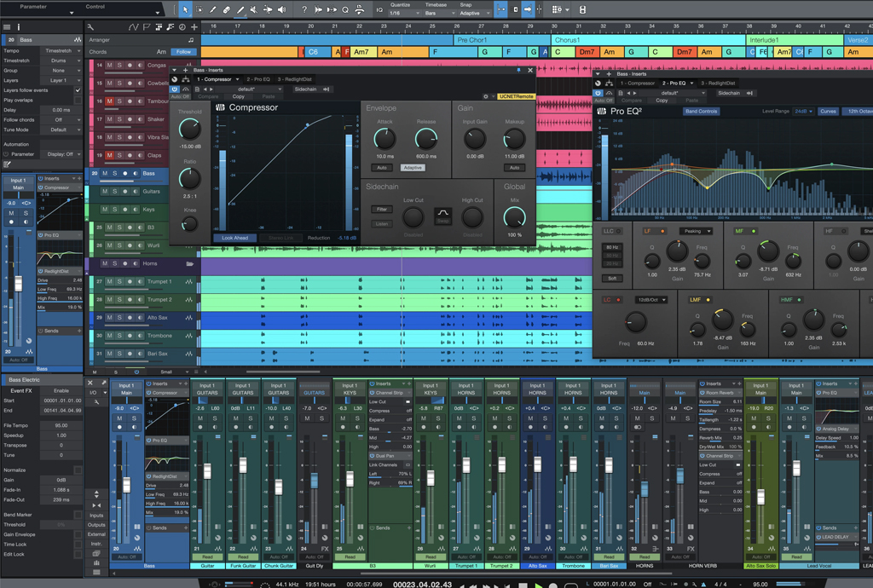Mute the Congas track

click(109, 65)
